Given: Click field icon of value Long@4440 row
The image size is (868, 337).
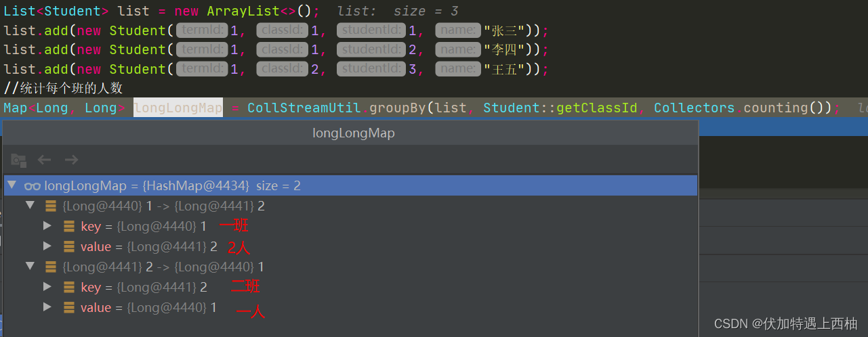Looking at the screenshot, I should [x=69, y=307].
